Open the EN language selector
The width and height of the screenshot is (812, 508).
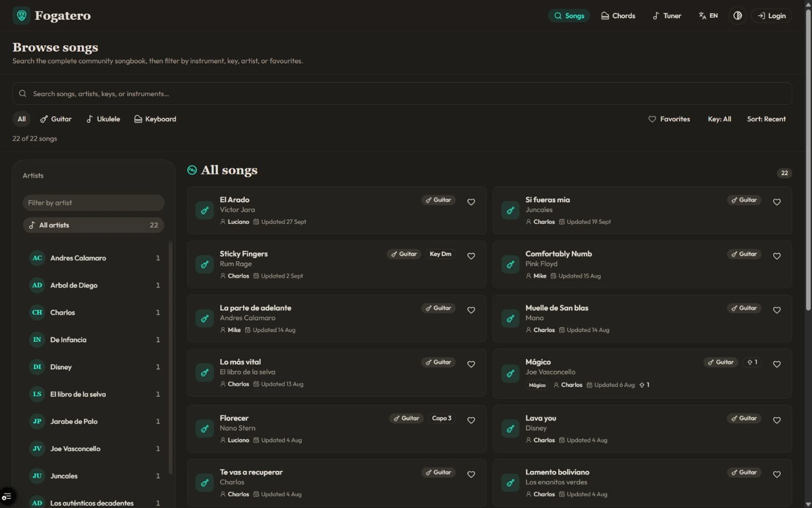coord(708,16)
